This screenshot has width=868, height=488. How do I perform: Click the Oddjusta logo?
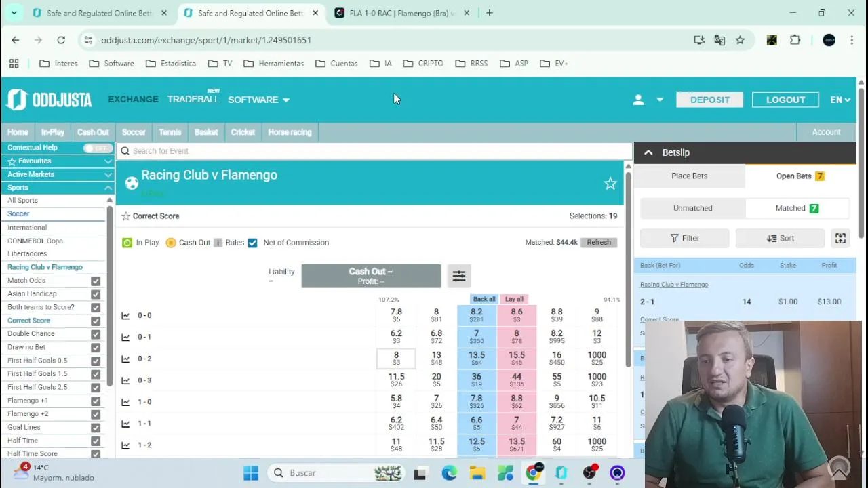49,100
